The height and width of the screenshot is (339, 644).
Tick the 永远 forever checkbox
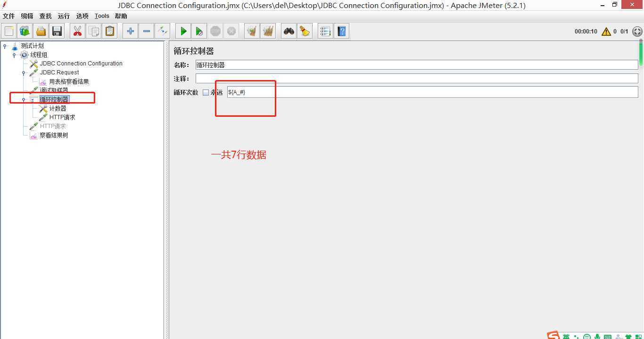[x=206, y=92]
